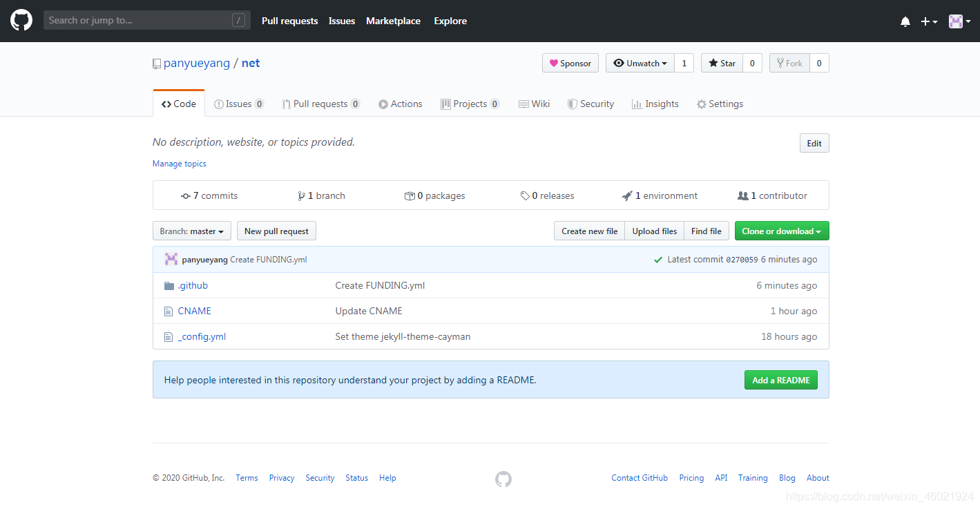Switch to the Actions tab
Screen dimensions: 980x509
401,104
